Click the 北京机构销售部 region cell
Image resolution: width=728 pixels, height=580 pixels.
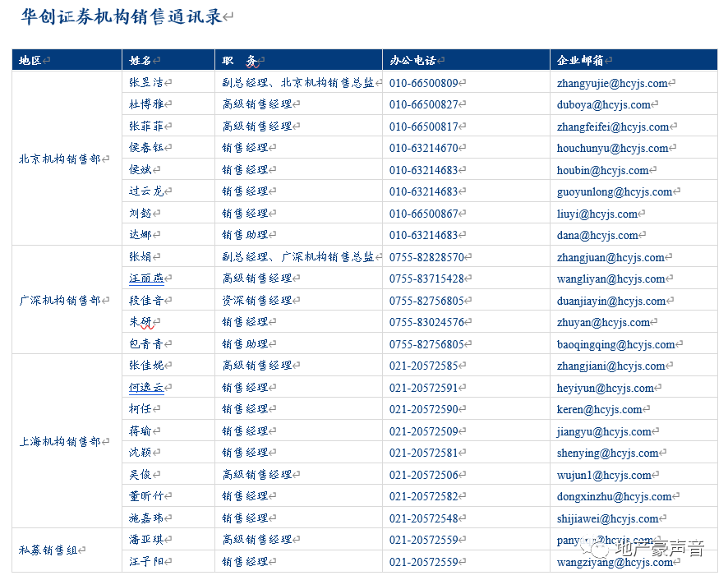(x=60, y=159)
